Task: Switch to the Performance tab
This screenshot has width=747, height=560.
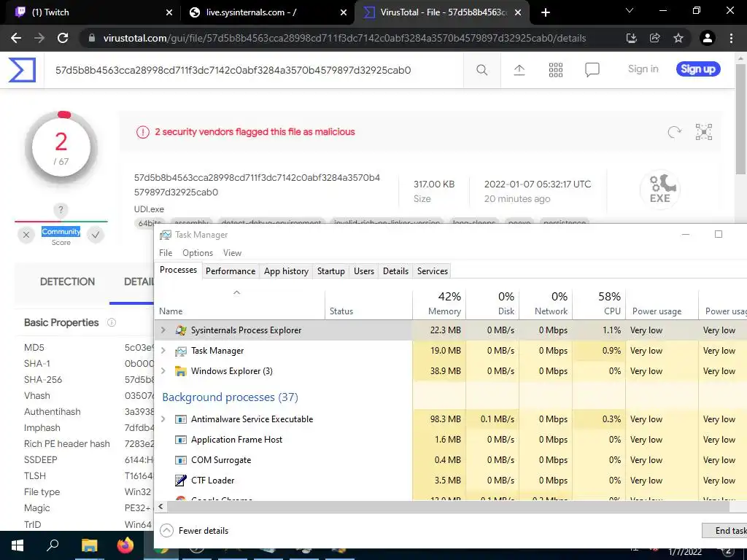Action: 231,271
